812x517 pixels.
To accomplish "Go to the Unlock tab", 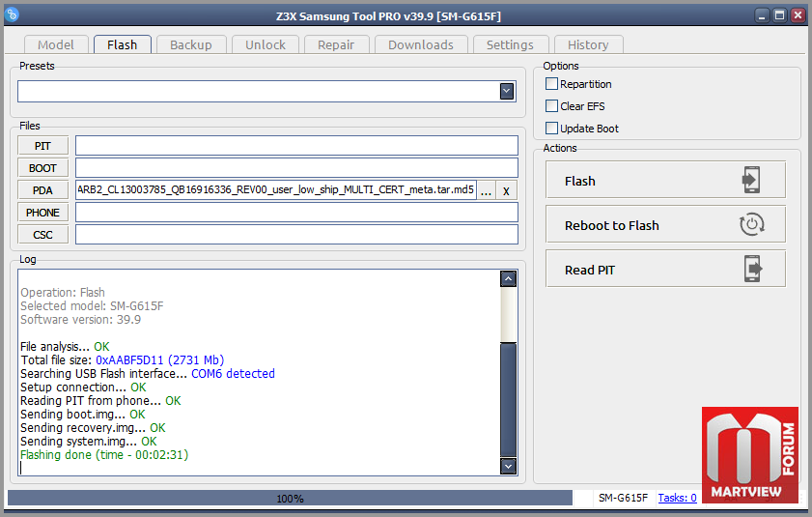I will click(x=266, y=44).
